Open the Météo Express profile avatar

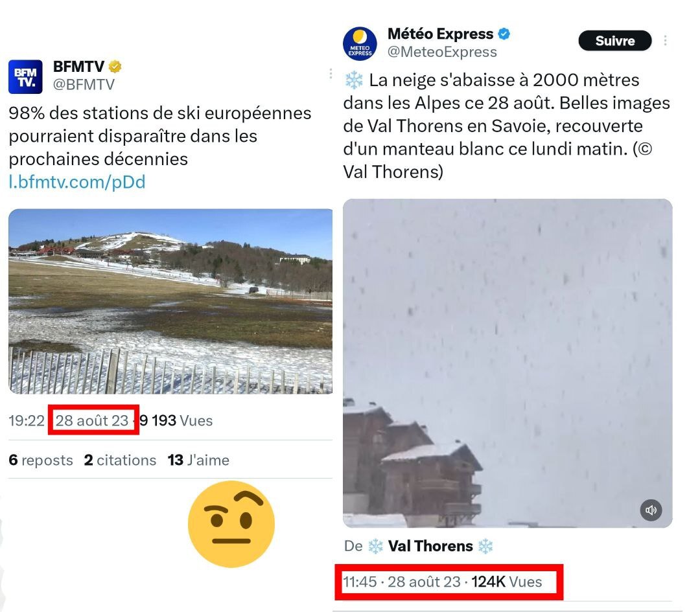tap(360, 43)
